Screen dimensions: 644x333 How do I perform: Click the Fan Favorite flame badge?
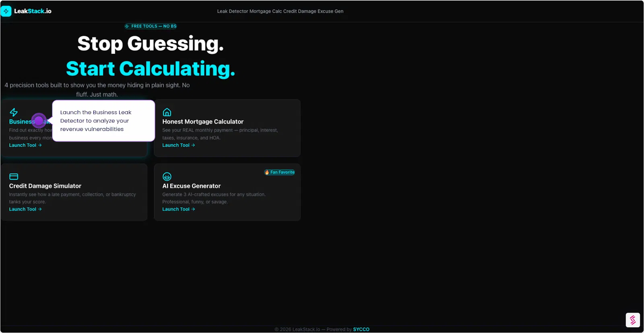(x=279, y=172)
